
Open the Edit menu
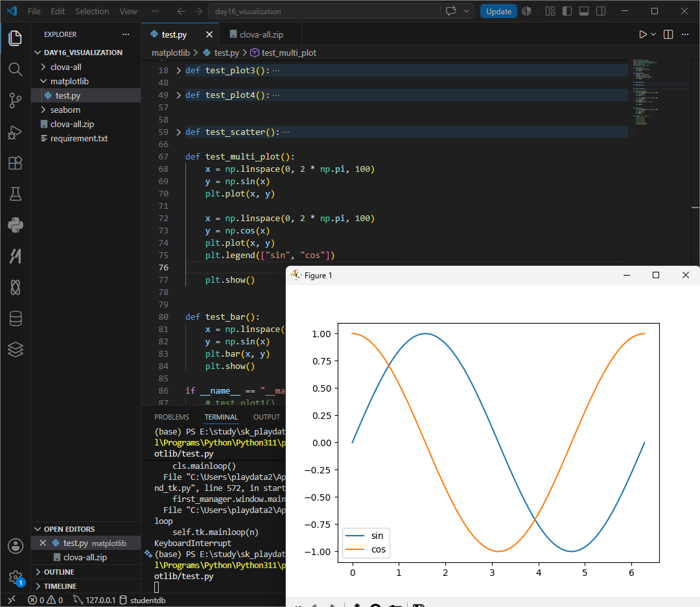coord(58,11)
